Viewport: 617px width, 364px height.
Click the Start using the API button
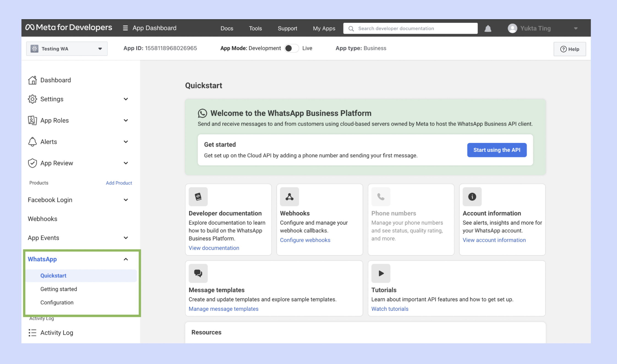click(x=497, y=150)
